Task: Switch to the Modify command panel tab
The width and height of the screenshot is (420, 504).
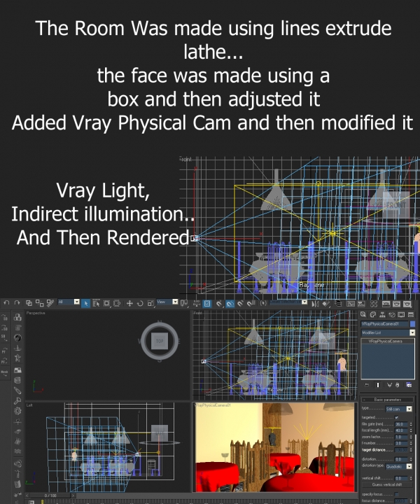Action: [373, 315]
